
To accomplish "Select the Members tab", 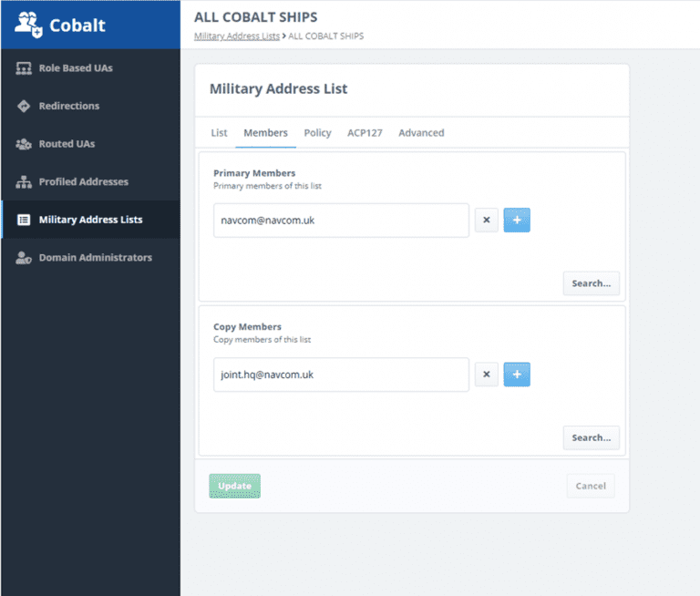I will pos(265,133).
